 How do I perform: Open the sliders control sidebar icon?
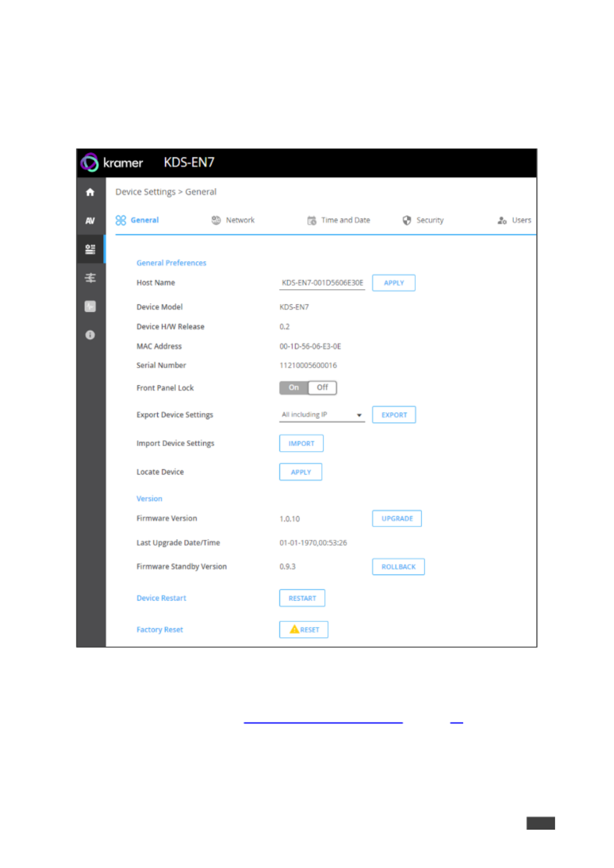(90, 278)
